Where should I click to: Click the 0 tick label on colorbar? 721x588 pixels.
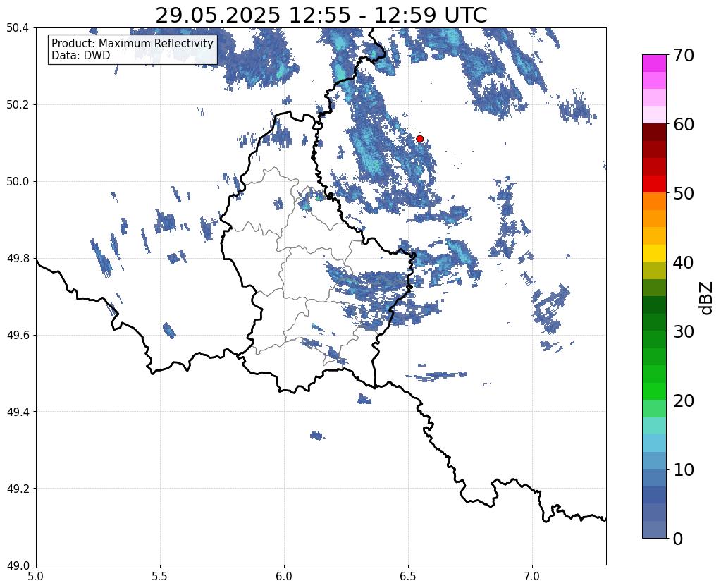(x=678, y=539)
